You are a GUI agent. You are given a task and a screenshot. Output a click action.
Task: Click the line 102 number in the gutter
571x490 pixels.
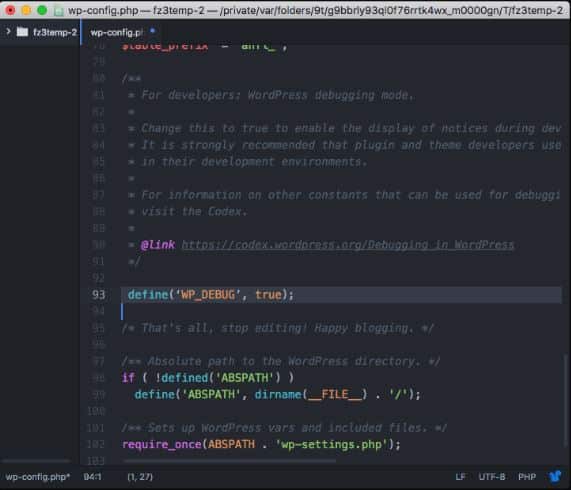pyautogui.click(x=96, y=444)
